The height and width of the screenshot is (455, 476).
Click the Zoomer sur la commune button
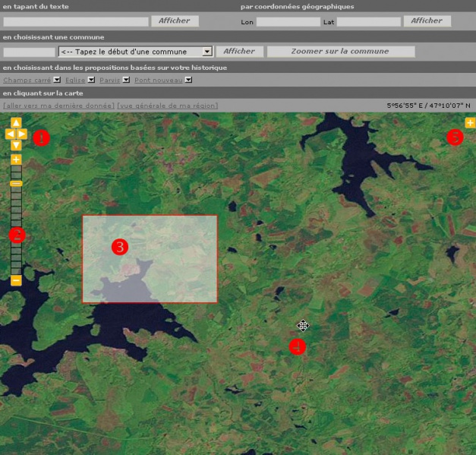[341, 52]
